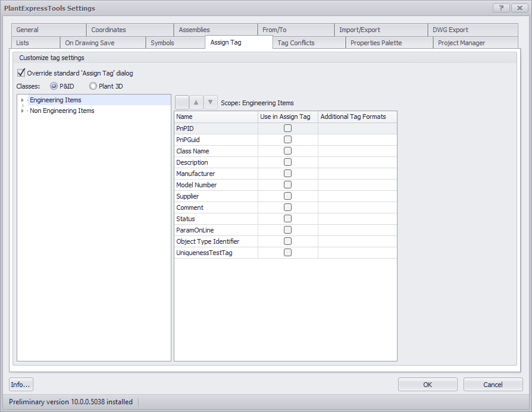This screenshot has width=532, height=412.
Task: Open the Project Manager tab
Action: point(475,43)
